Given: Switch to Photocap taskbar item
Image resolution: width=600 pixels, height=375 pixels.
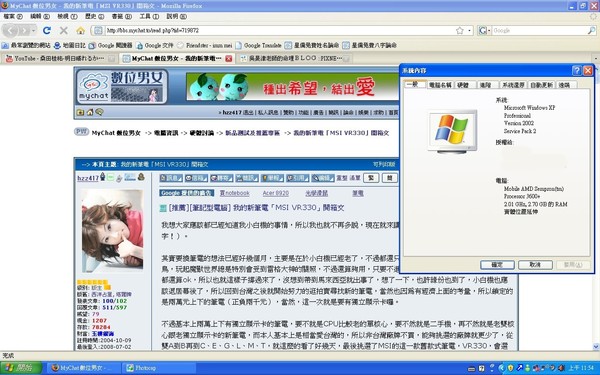Looking at the screenshot, I should click(159, 368).
